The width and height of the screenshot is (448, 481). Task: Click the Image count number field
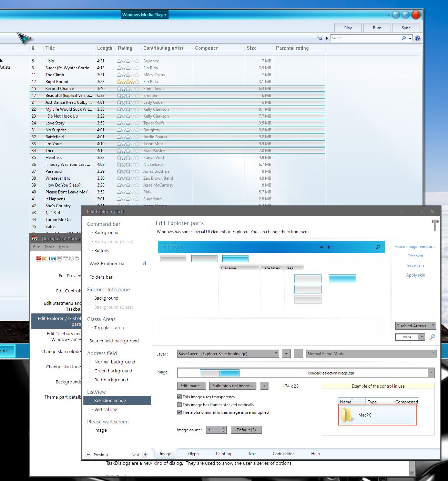click(x=214, y=430)
